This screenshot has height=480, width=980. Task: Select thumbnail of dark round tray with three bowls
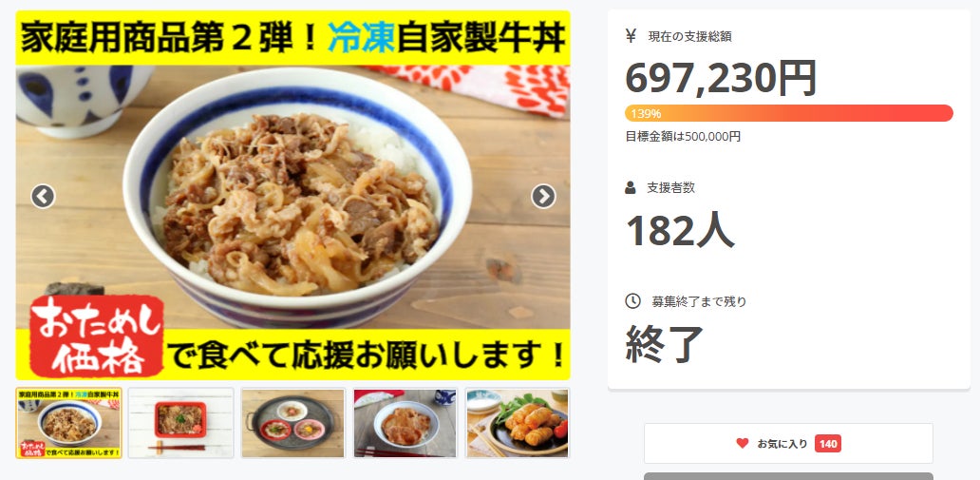(x=293, y=423)
